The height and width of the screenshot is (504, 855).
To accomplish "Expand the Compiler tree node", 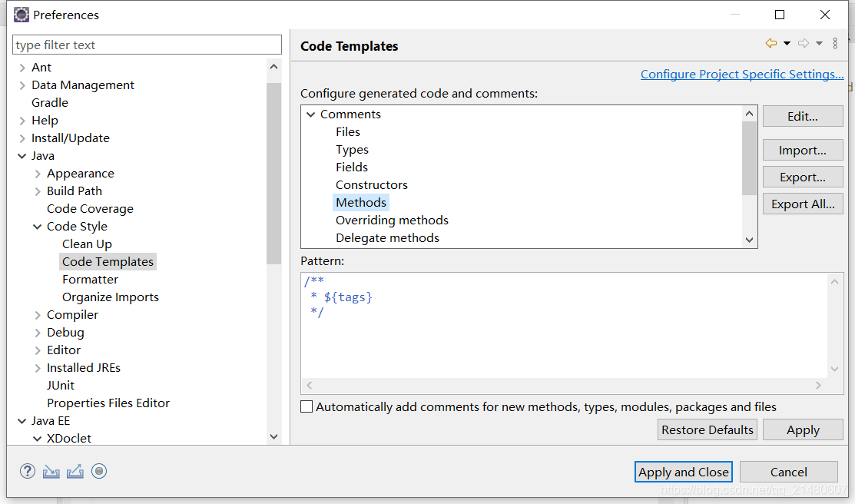I will click(38, 315).
